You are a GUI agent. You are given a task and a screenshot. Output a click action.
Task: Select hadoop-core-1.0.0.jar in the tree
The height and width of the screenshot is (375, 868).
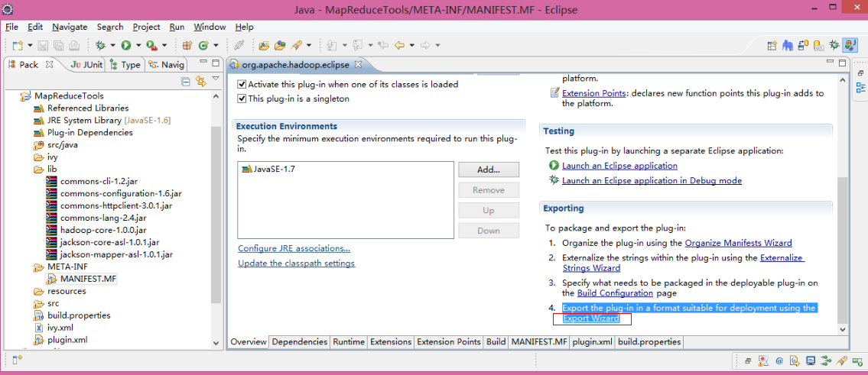click(x=103, y=230)
